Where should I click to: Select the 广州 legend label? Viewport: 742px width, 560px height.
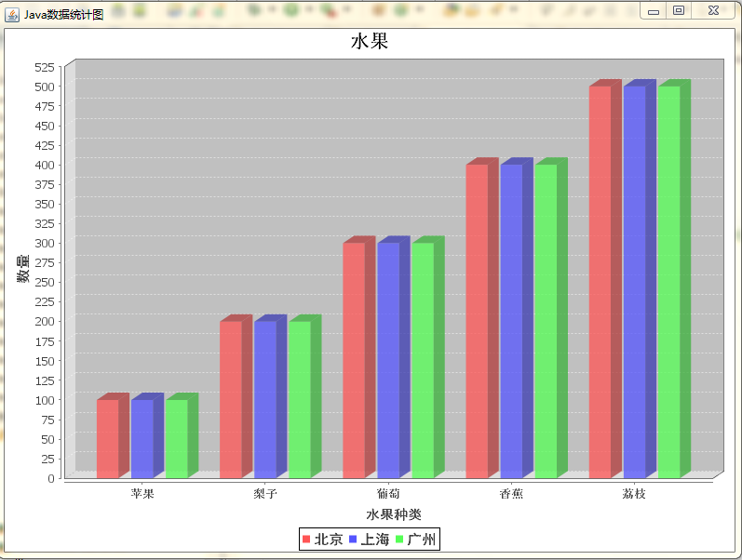click(421, 540)
